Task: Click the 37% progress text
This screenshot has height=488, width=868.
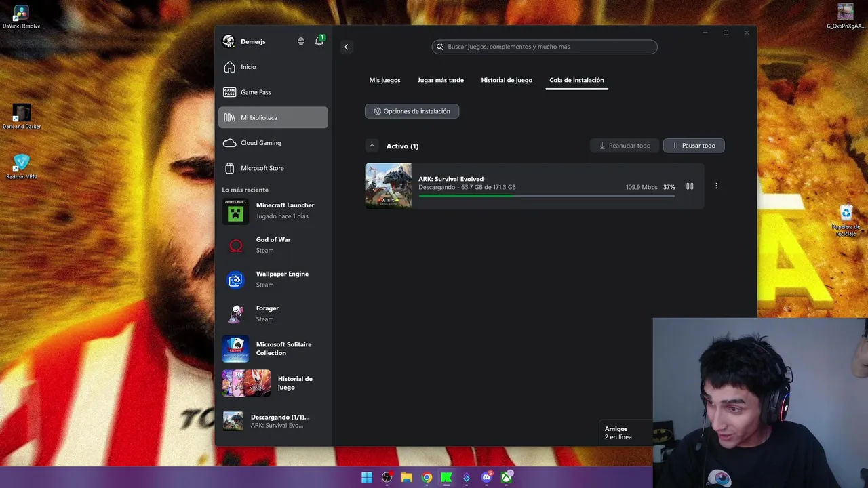Action: pos(669,187)
